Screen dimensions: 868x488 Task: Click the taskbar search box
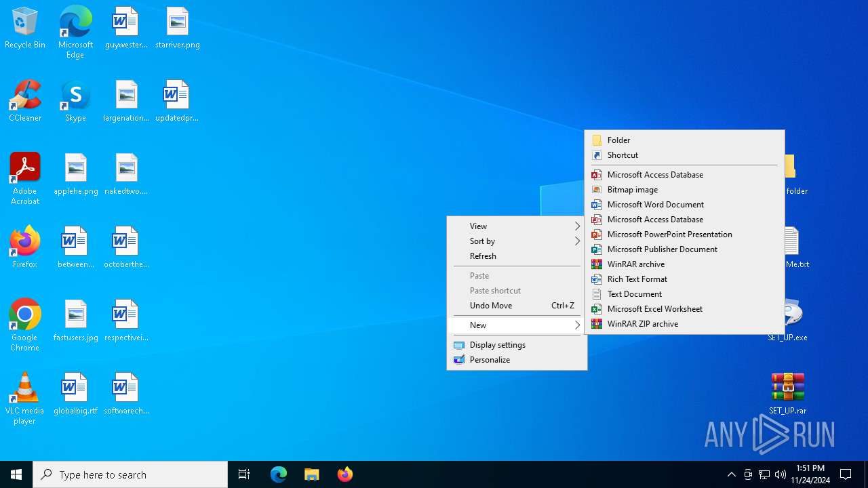point(130,474)
